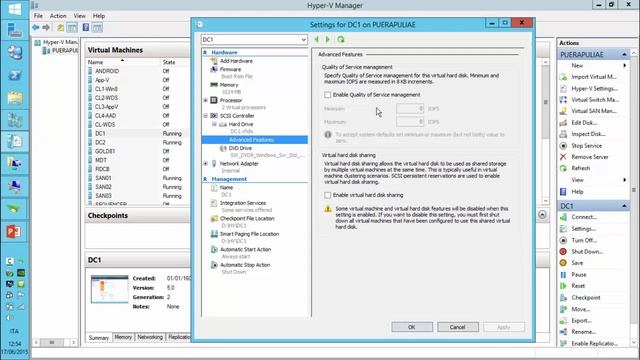Open PowerPoint from the taskbar
The width and height of the screenshot is (640, 360).
(x=14, y=231)
